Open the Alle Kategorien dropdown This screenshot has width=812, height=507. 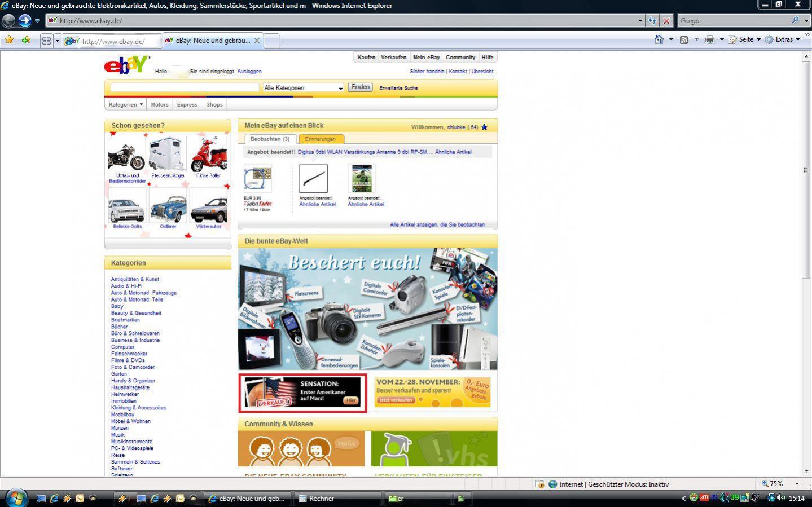304,88
